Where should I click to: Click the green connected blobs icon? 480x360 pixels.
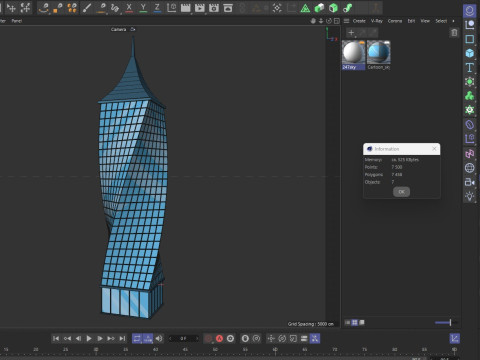pos(347,8)
